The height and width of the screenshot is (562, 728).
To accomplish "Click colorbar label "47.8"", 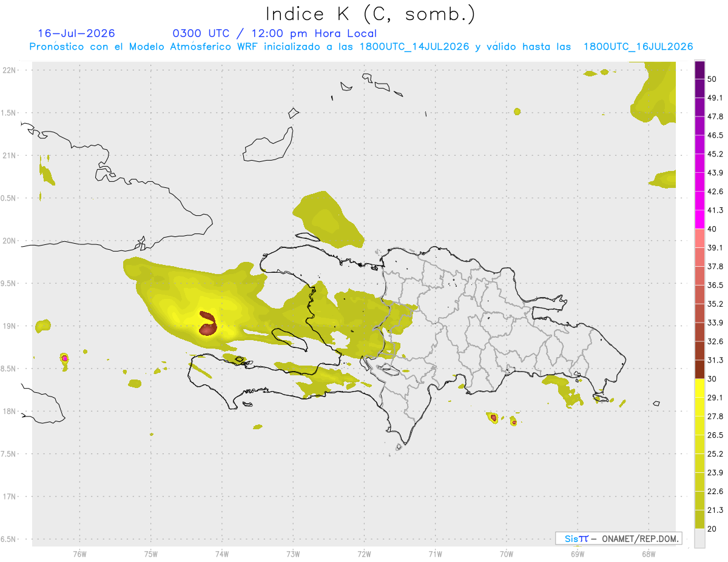I will pyautogui.click(x=715, y=116).
